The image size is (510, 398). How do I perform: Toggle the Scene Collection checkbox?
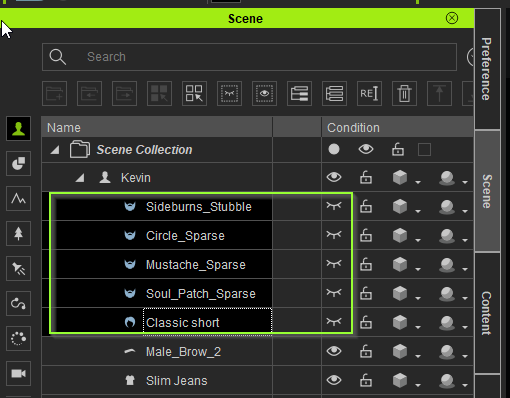tap(424, 150)
